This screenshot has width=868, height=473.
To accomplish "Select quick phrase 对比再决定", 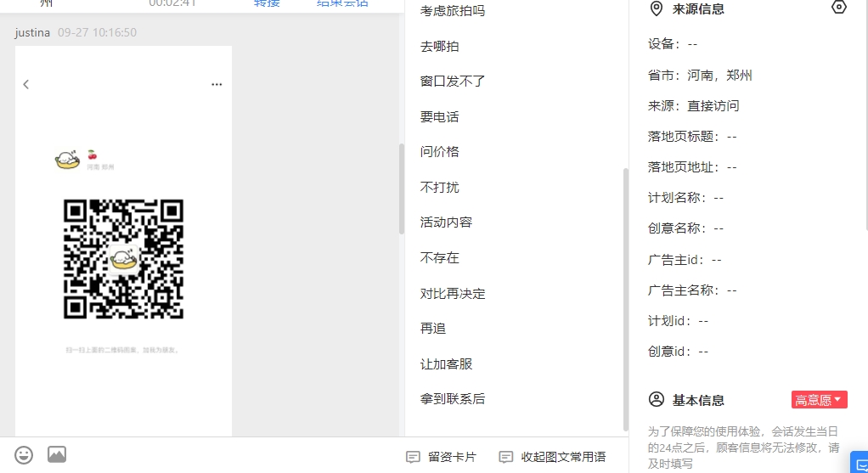I will click(453, 293).
